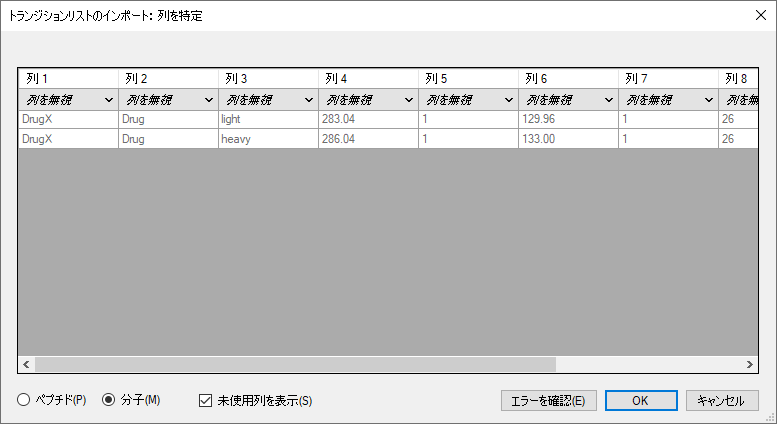Click the horizontal scrollbar right arrow
The width and height of the screenshot is (777, 424).
(750, 365)
